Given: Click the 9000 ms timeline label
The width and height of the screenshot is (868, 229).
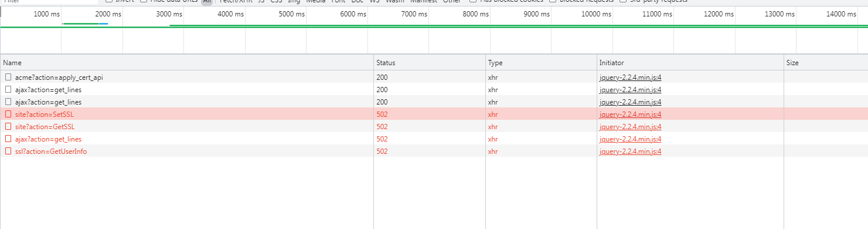Looking at the screenshot, I should point(537,14).
